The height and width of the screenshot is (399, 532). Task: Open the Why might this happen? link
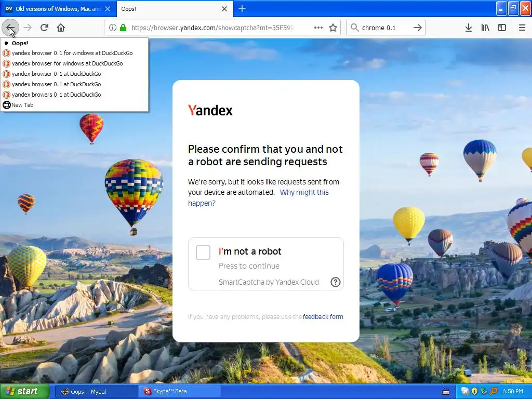pos(258,197)
